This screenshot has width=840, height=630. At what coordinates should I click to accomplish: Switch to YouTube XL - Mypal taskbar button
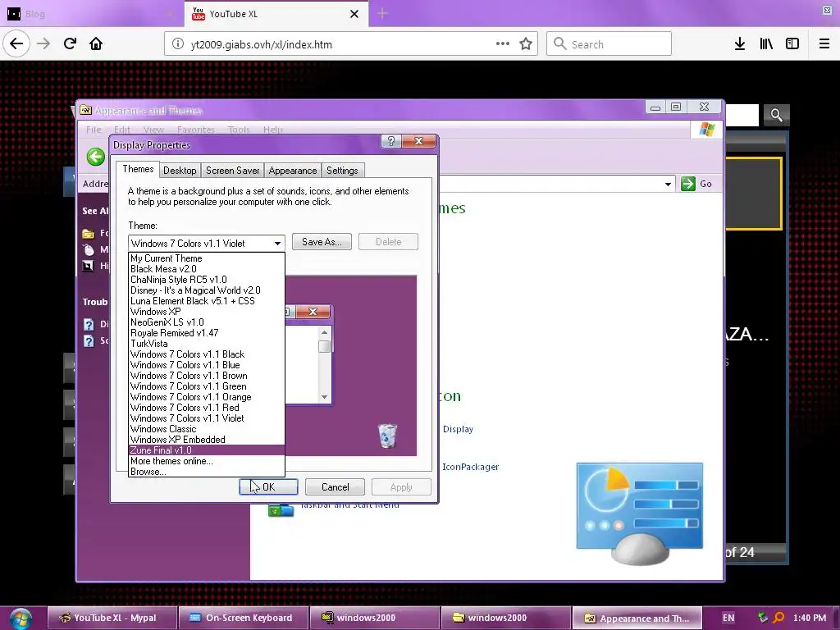coord(112,619)
